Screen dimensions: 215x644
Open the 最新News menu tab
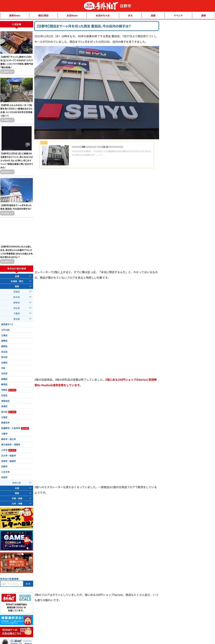tap(15, 16)
